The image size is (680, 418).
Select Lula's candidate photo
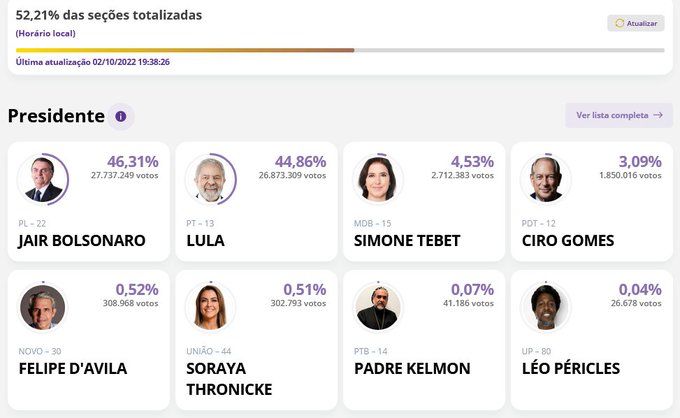pos(210,180)
